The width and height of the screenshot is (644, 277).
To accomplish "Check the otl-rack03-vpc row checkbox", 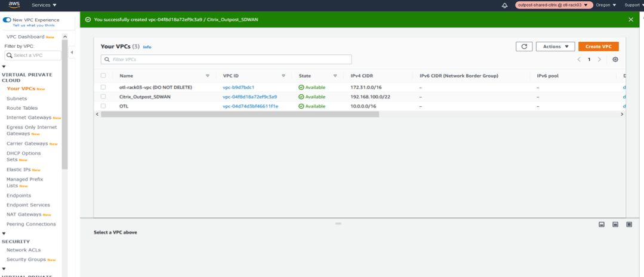I will pyautogui.click(x=103, y=87).
